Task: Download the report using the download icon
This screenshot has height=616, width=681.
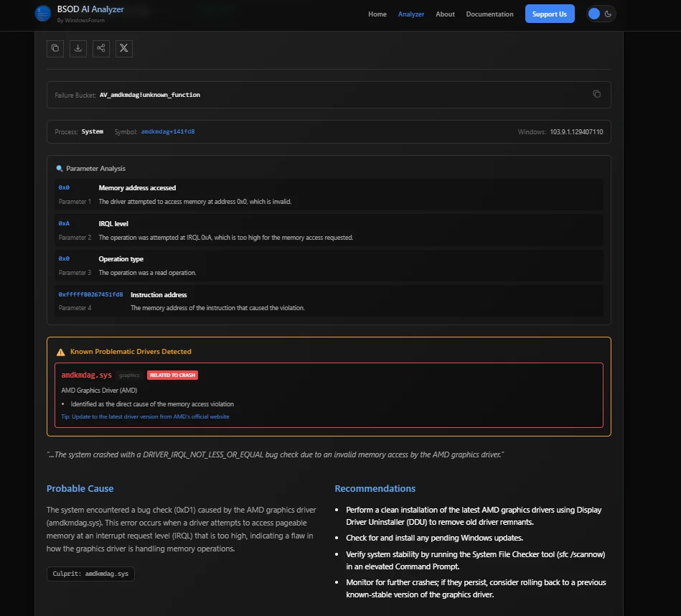Action: coord(78,48)
